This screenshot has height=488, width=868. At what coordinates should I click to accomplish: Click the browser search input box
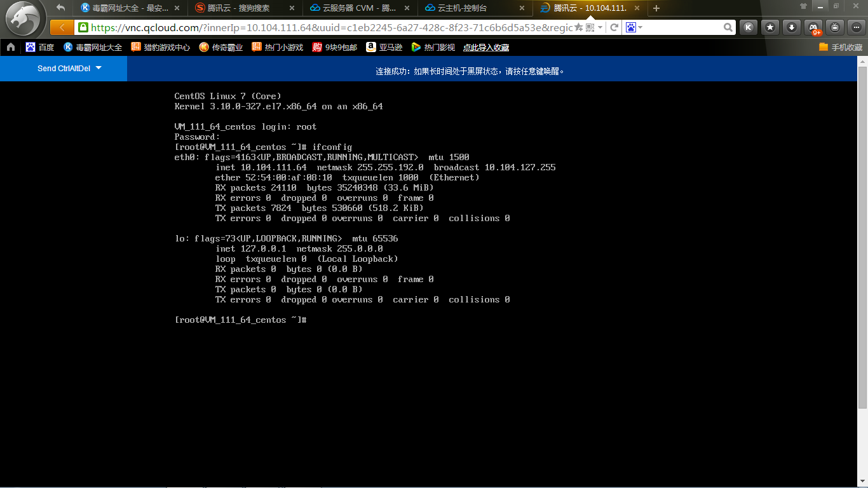[683, 27]
